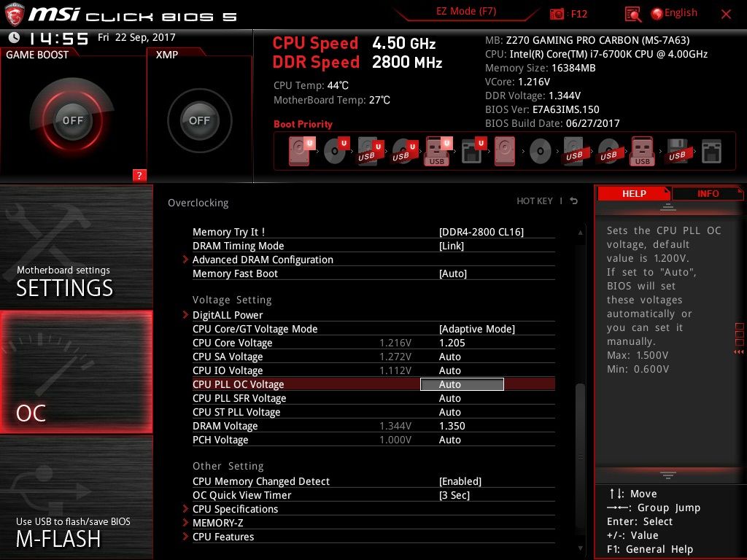Select the UEFI CD/DVD boot device icon
Image resolution: width=747 pixels, height=560 pixels.
pos(336,151)
